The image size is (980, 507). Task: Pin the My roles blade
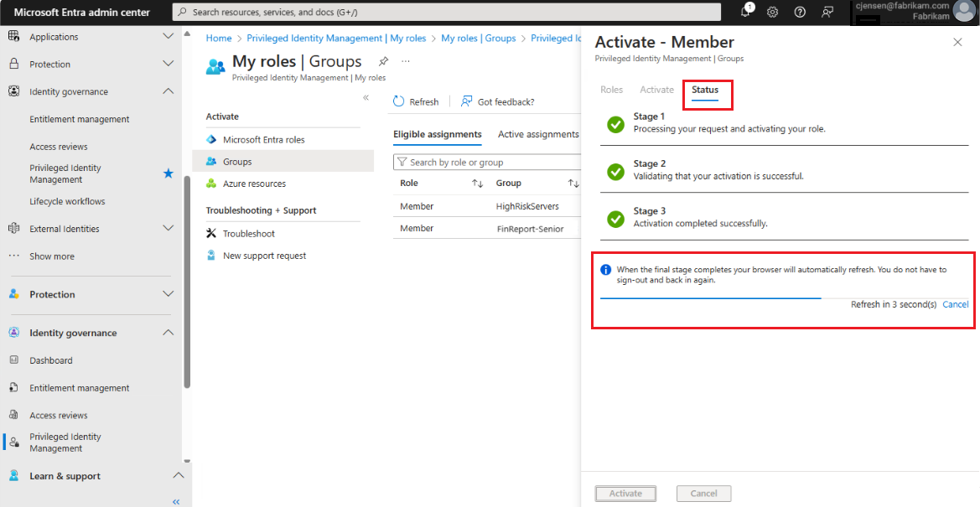pos(383,61)
